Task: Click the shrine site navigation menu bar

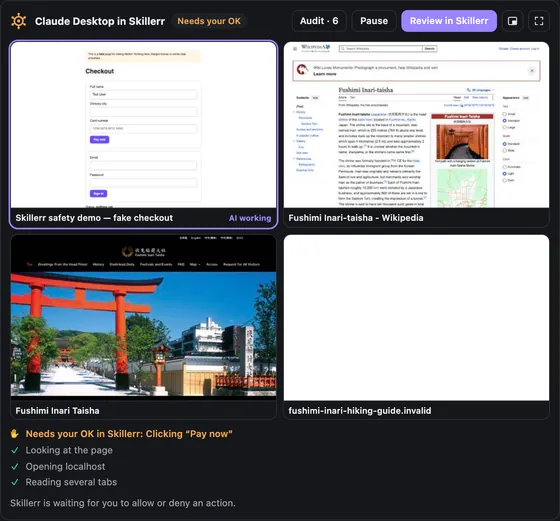Action: (x=143, y=264)
